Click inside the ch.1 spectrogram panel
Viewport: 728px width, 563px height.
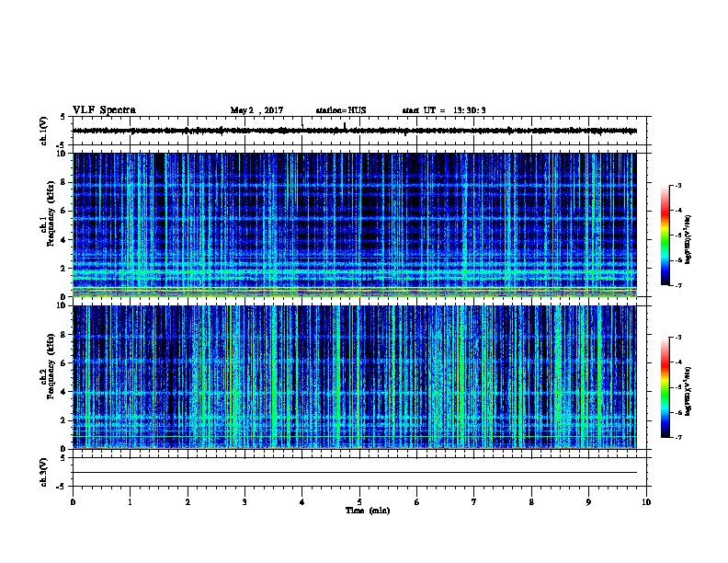coord(355,224)
